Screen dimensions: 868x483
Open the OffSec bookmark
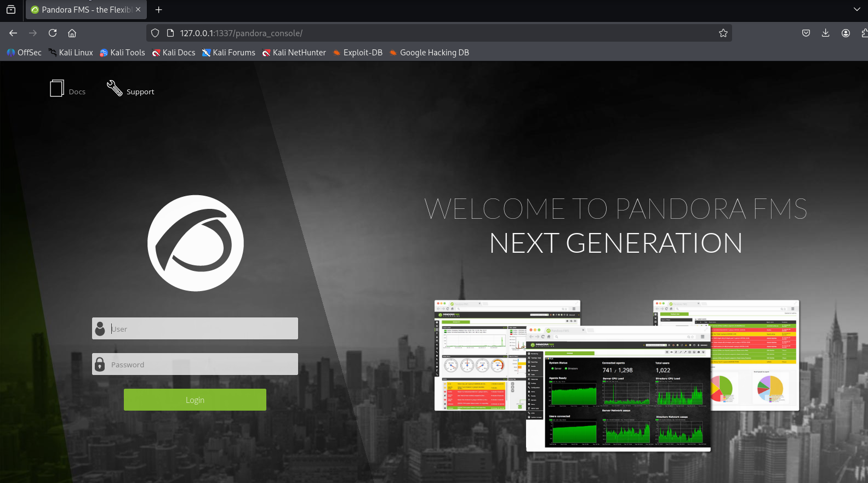[24, 53]
